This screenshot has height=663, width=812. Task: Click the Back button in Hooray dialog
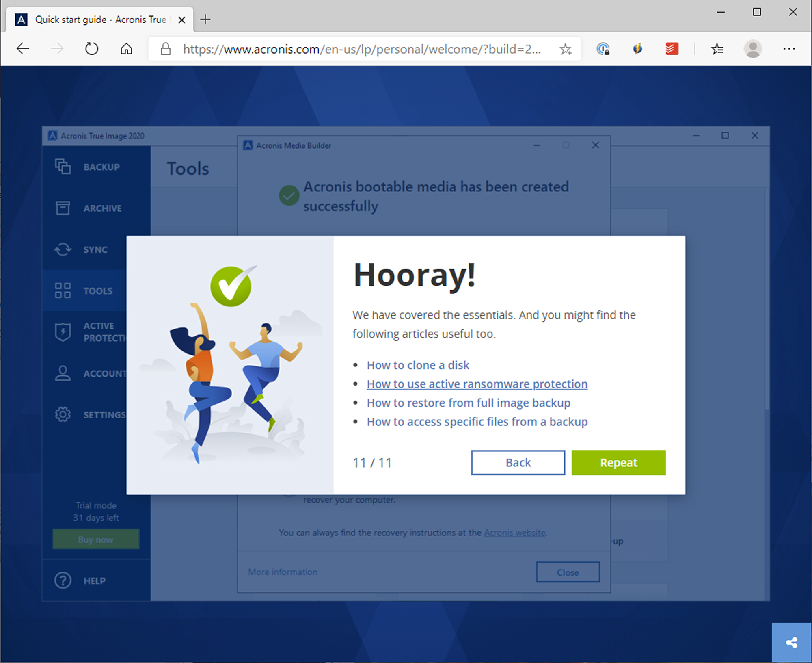coord(518,462)
